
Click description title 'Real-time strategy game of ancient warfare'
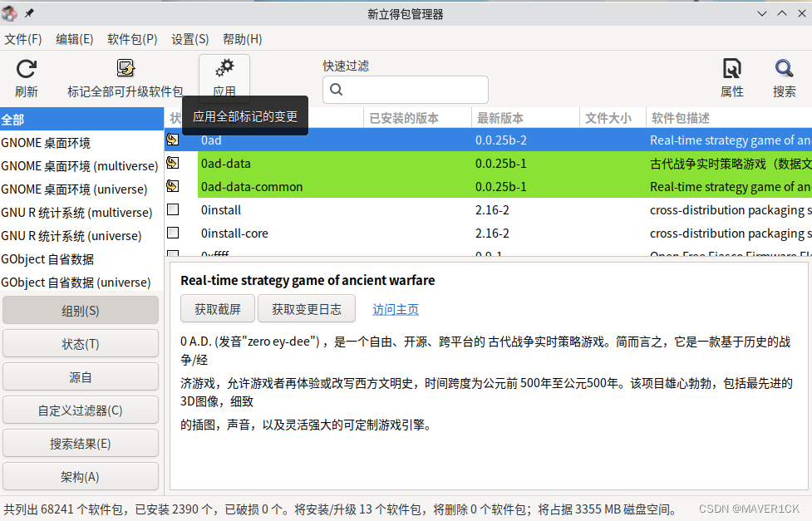(308, 280)
